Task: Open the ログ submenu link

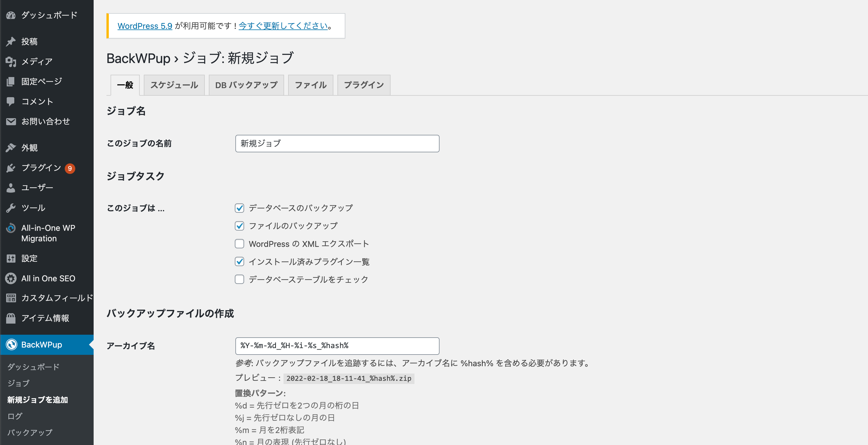Action: coord(15,416)
